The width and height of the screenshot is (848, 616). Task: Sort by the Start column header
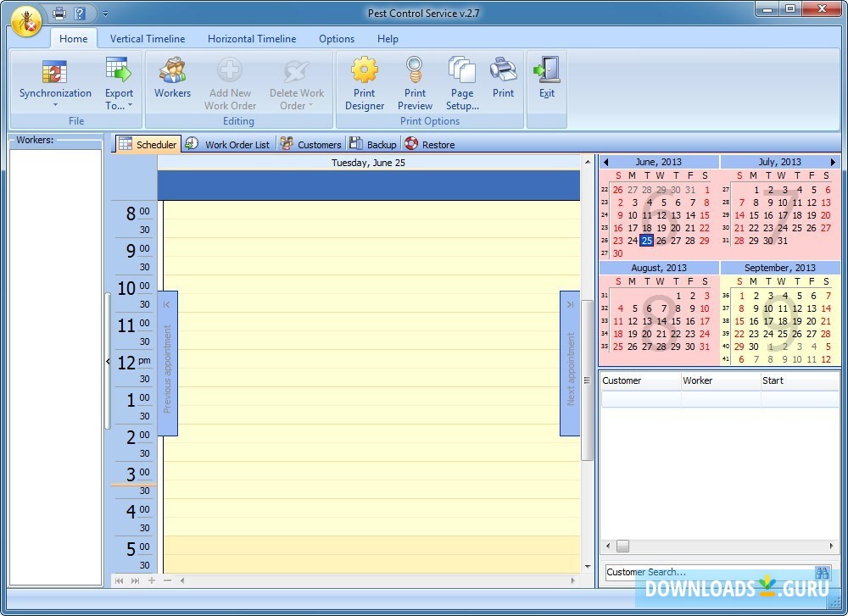click(x=800, y=380)
